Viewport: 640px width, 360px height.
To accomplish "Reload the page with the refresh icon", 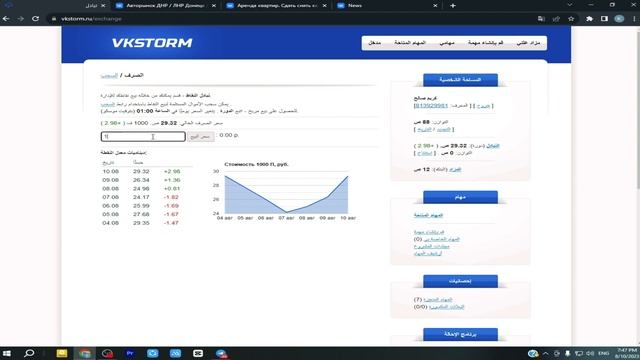I will click(x=36, y=19).
